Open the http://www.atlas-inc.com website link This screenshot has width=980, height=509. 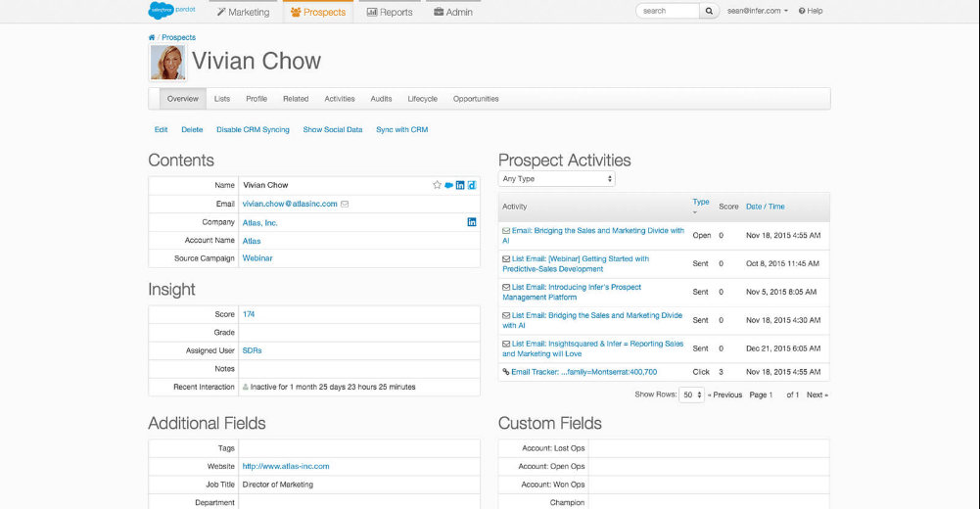(286, 467)
